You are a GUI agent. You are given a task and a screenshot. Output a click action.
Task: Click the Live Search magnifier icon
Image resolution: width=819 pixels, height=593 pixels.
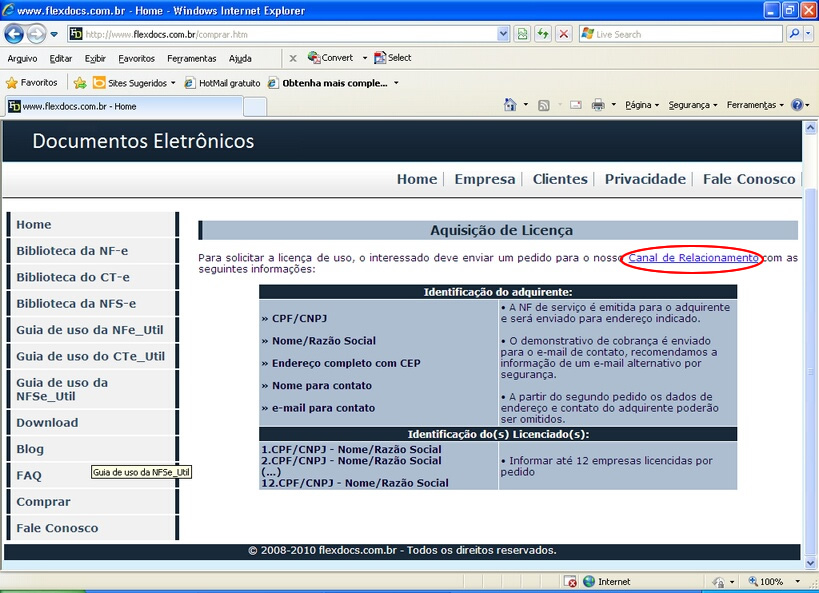(794, 34)
